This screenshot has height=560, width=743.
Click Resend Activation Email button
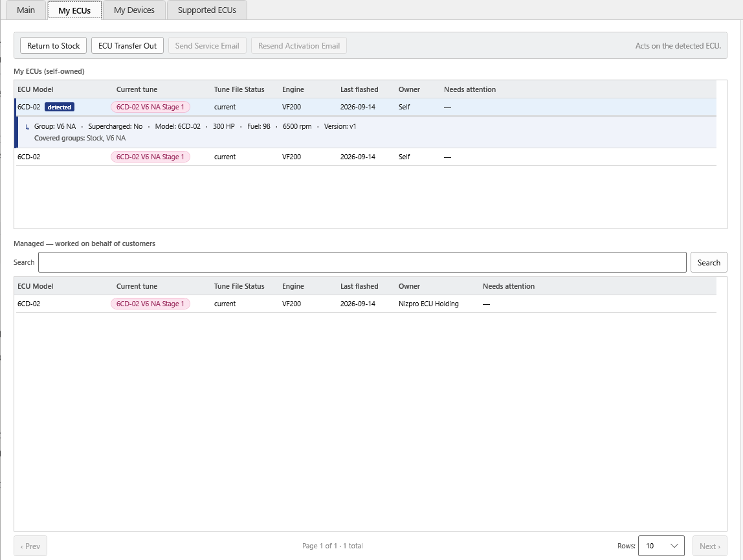coord(299,45)
